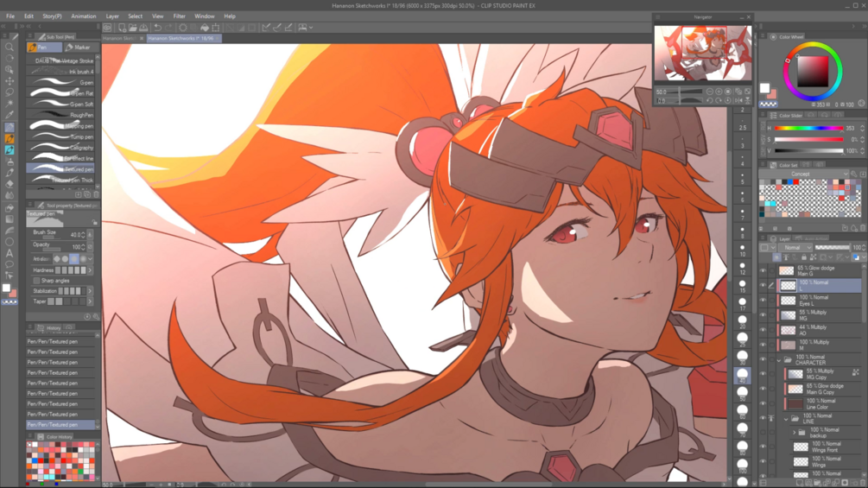Hide the Main G glow dodge layer
This screenshot has width=868, height=488.
pyautogui.click(x=763, y=270)
